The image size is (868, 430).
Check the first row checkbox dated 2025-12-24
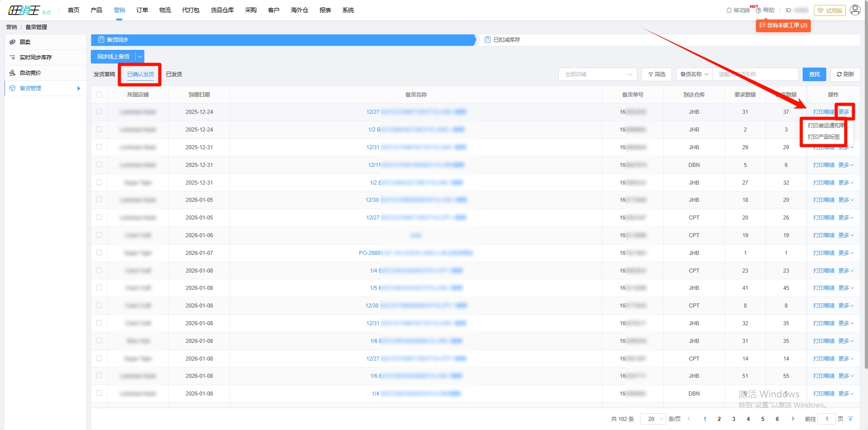pos(99,112)
